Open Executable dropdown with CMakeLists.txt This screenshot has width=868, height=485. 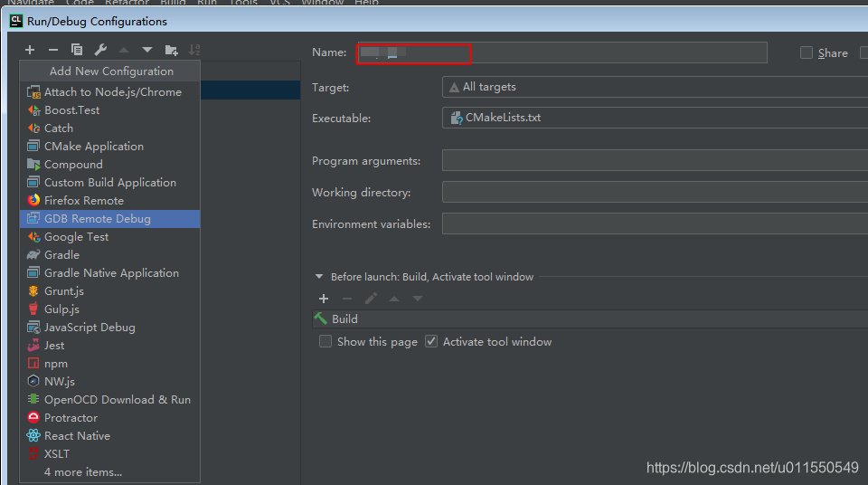point(655,118)
